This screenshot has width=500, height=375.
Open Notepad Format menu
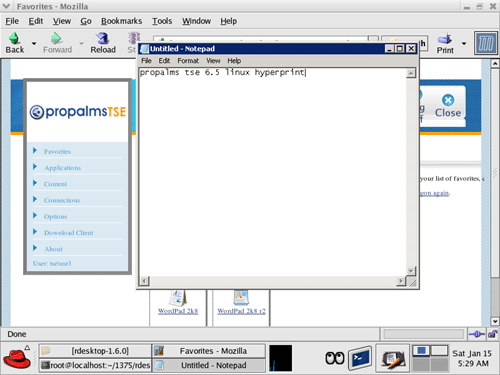point(188,61)
